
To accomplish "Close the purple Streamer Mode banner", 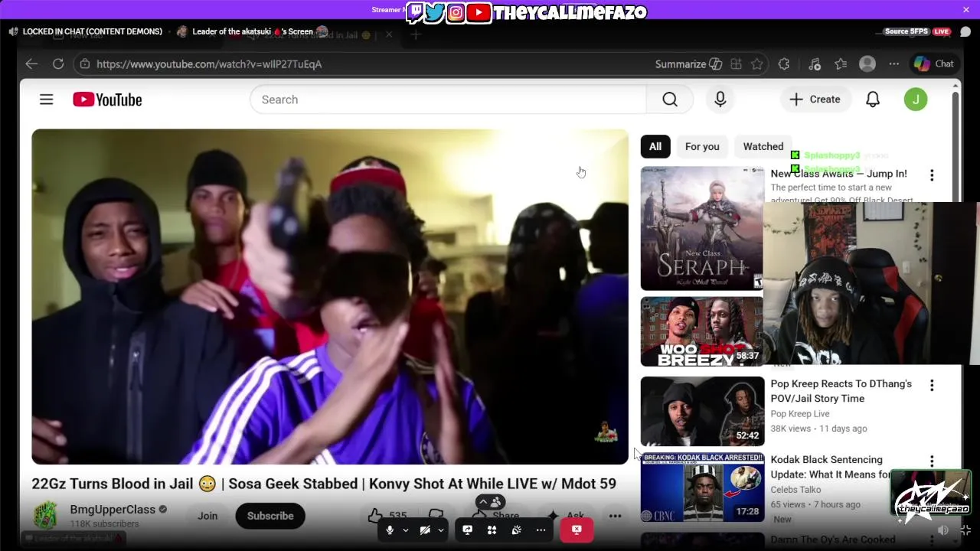I will [966, 10].
